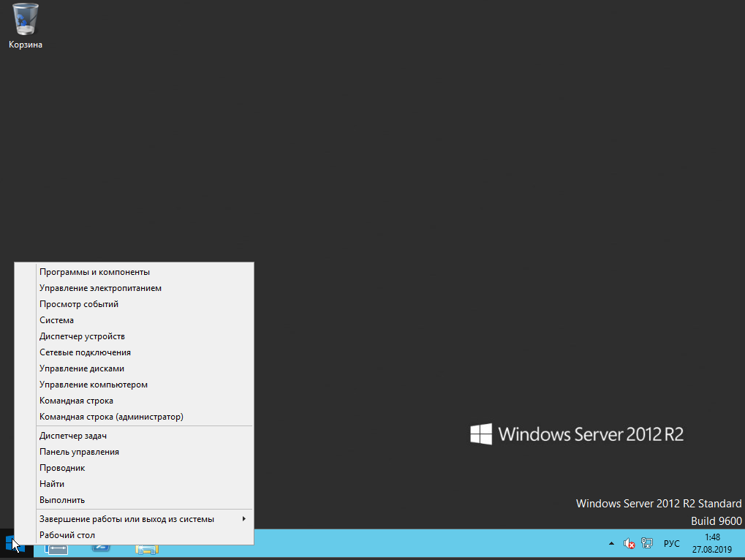Select Выполнить from the menu
Image resolution: width=745 pixels, height=560 pixels.
click(x=62, y=500)
